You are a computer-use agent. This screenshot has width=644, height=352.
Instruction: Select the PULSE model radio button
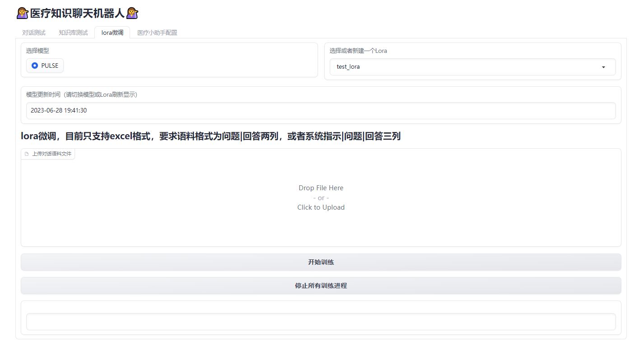coord(35,66)
